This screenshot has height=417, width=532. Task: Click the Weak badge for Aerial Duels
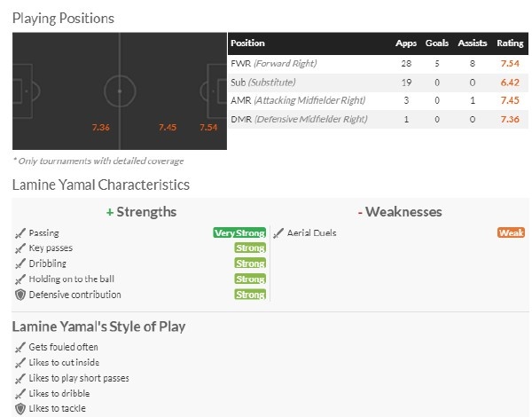pyautogui.click(x=511, y=233)
